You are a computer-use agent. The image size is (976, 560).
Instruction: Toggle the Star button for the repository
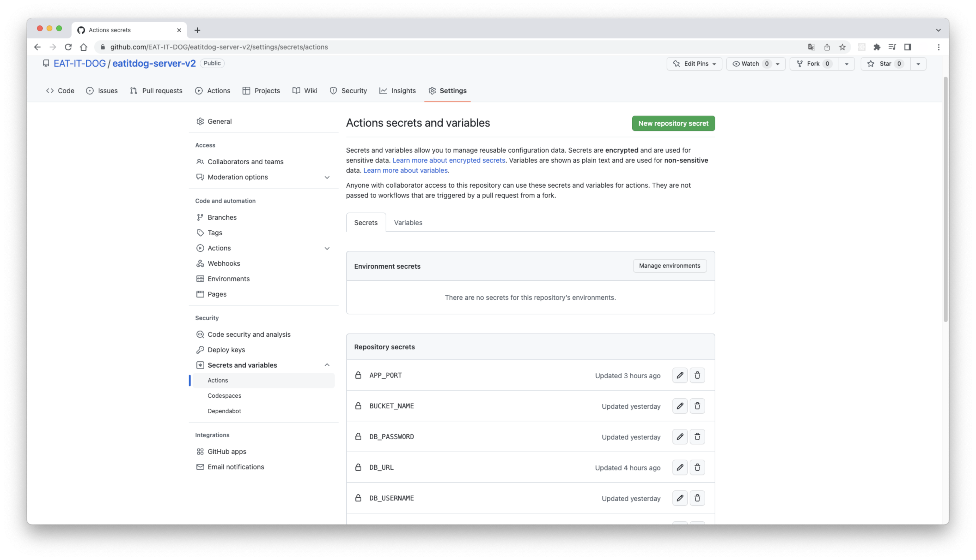coord(885,64)
